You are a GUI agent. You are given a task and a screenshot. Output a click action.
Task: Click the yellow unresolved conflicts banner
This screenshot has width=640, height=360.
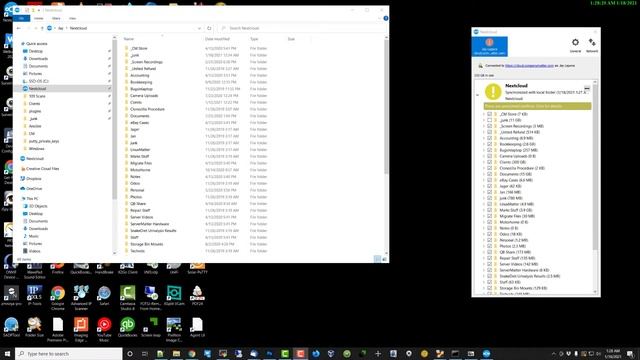[537, 106]
